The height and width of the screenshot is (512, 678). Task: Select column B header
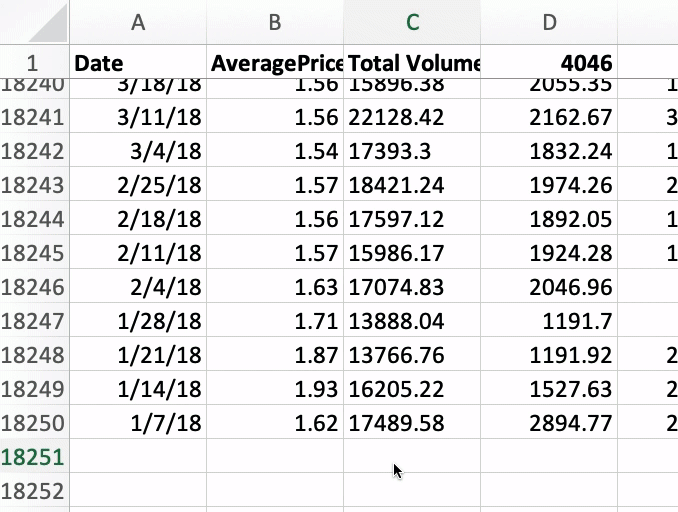[x=275, y=23]
